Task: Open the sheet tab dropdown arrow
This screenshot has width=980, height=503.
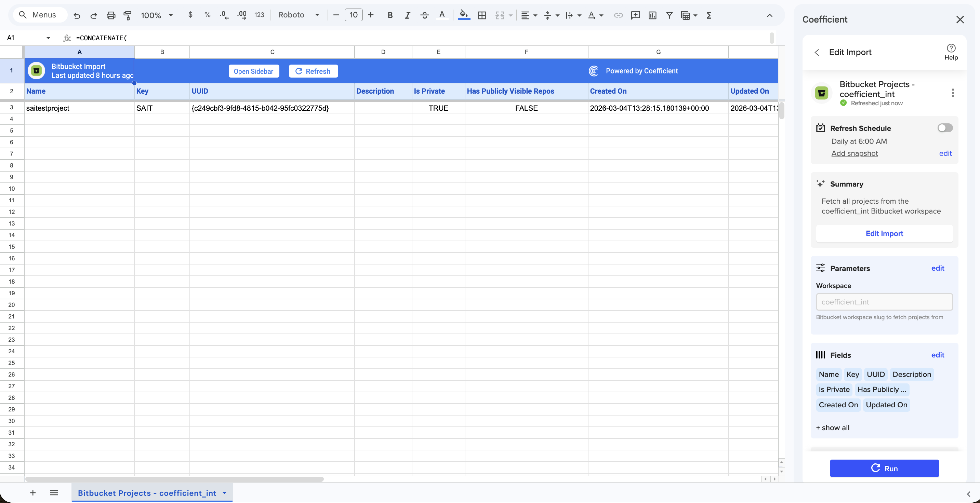Action: (x=224, y=493)
